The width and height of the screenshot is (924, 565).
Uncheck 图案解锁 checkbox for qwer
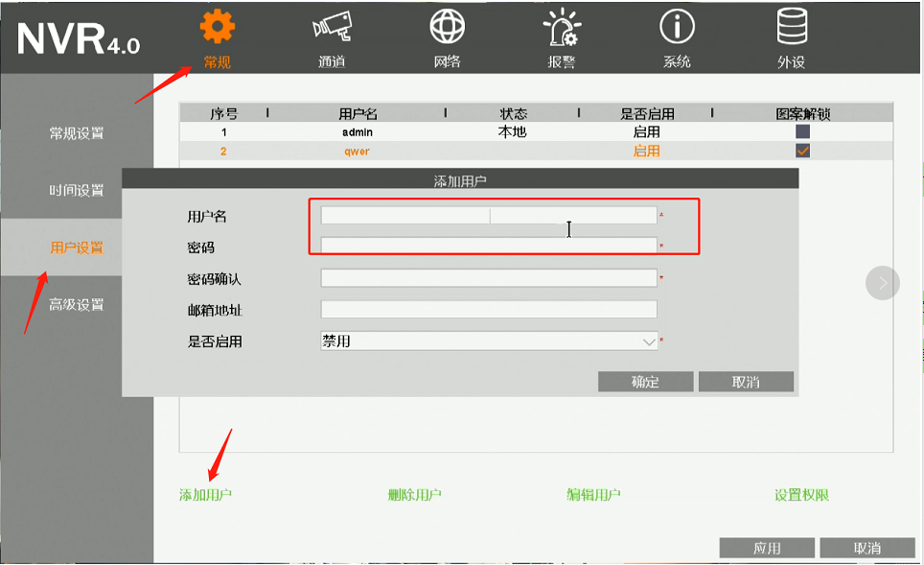pos(802,151)
